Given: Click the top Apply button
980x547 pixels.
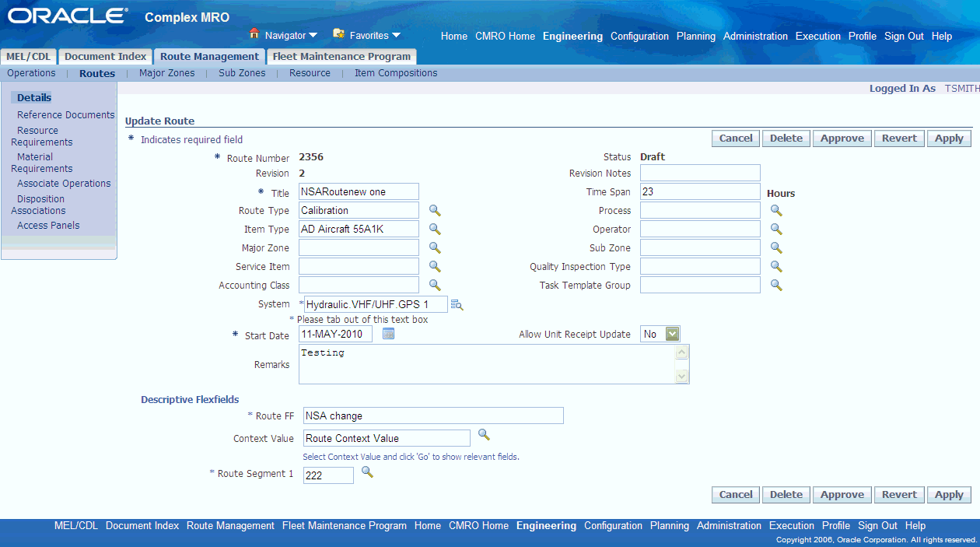Looking at the screenshot, I should pyautogui.click(x=949, y=139).
